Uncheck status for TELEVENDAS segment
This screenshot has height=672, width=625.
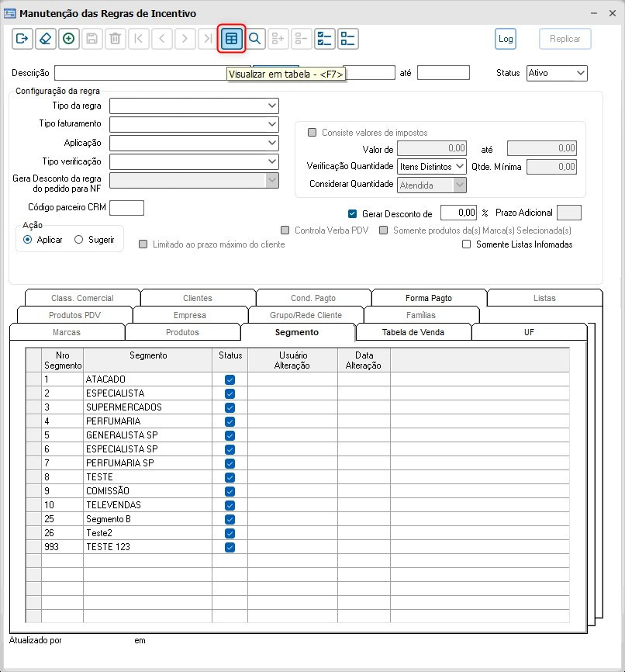click(230, 505)
